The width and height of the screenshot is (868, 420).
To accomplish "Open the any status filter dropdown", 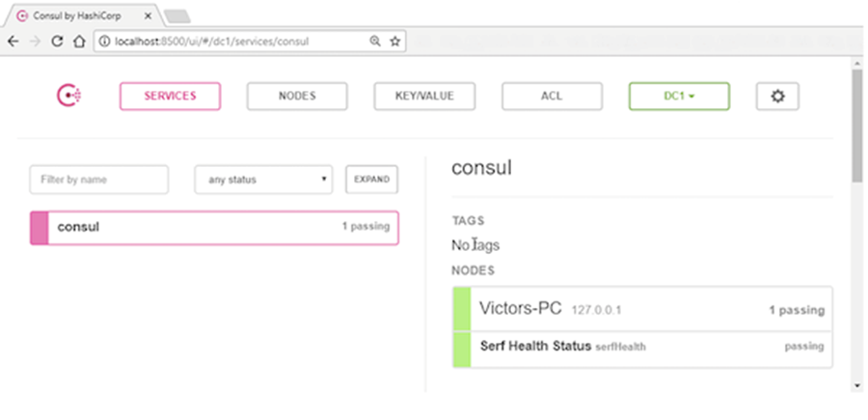I will point(263,180).
